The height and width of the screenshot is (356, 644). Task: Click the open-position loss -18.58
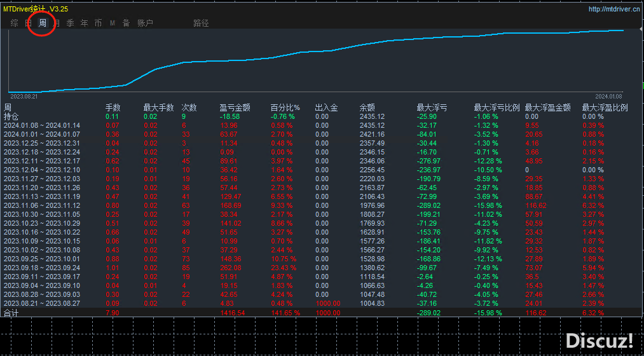229,116
